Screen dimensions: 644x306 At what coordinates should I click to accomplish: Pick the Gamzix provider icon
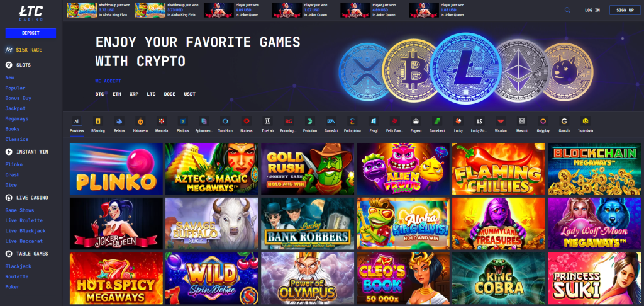pos(564,122)
